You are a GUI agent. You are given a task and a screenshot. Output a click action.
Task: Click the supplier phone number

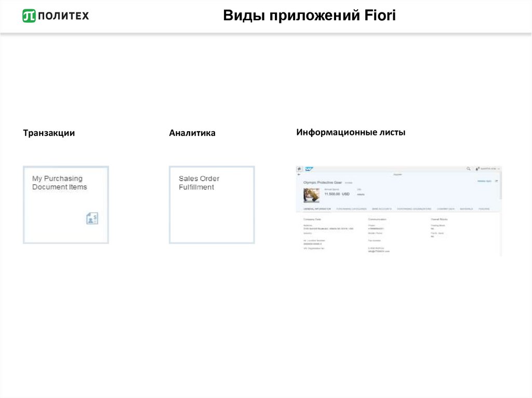click(375, 228)
